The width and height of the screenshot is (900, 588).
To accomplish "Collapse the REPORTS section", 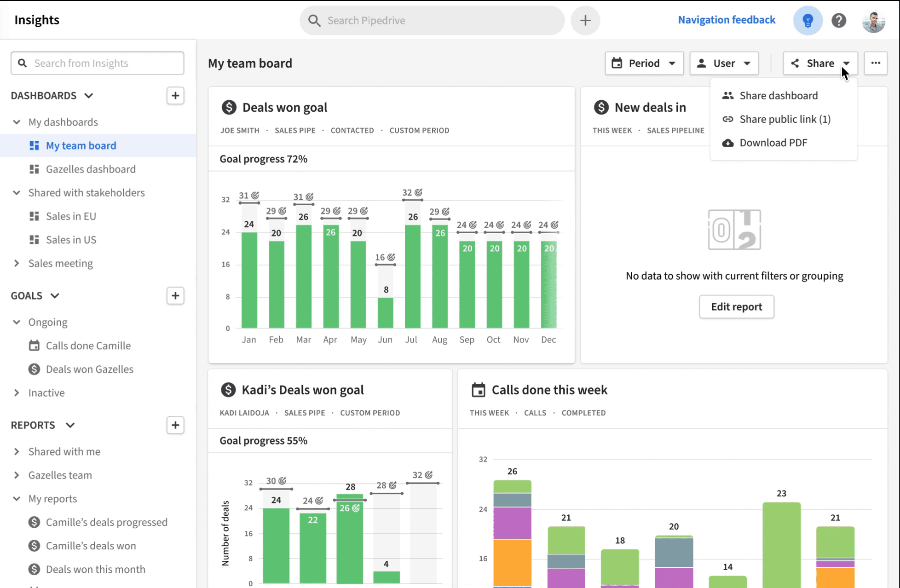I will pyautogui.click(x=70, y=425).
